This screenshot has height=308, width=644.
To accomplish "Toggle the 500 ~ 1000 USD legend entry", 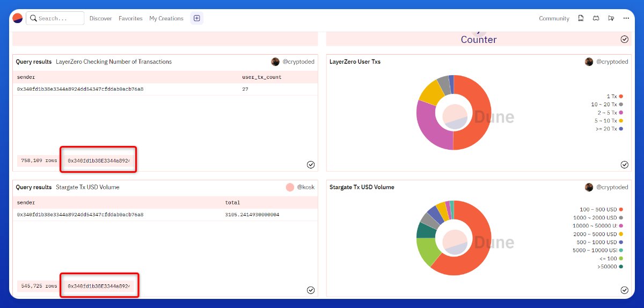I will (600, 242).
